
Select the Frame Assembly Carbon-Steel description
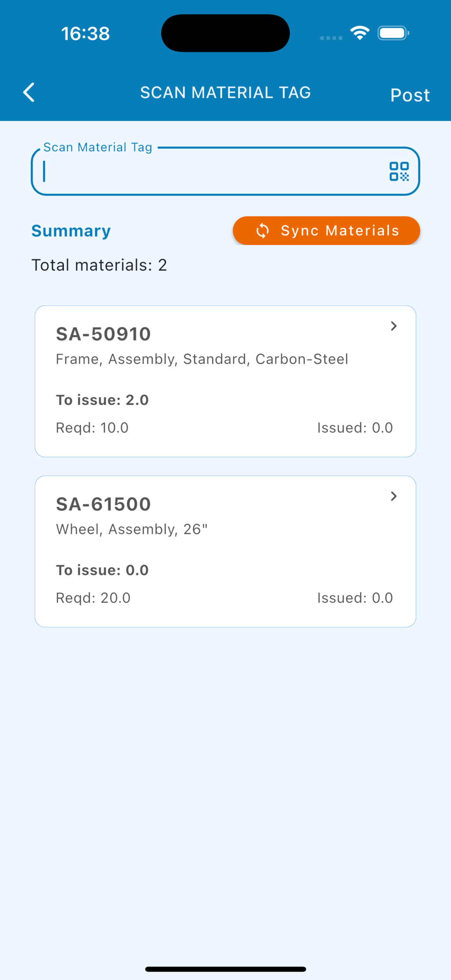point(202,359)
